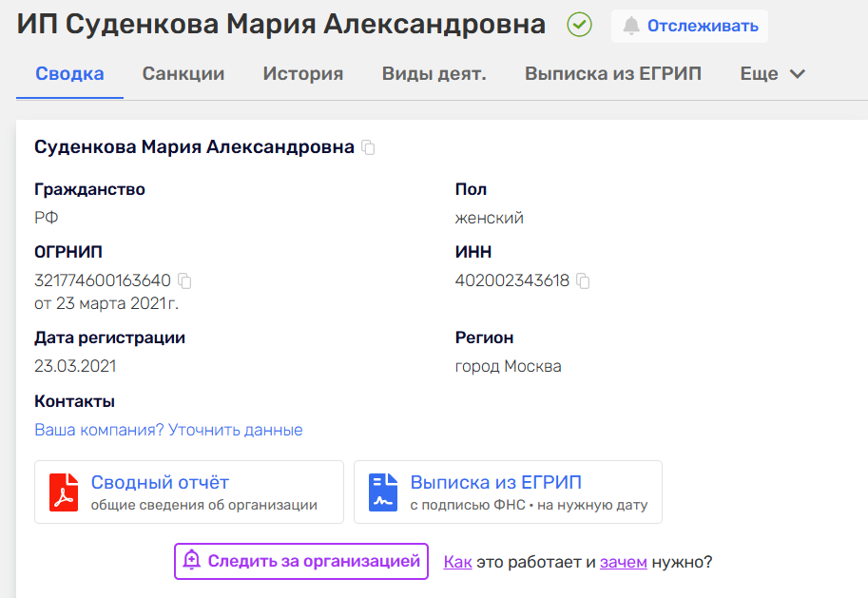Select the Сводка tab
Screen dimensions: 868x598
click(69, 73)
